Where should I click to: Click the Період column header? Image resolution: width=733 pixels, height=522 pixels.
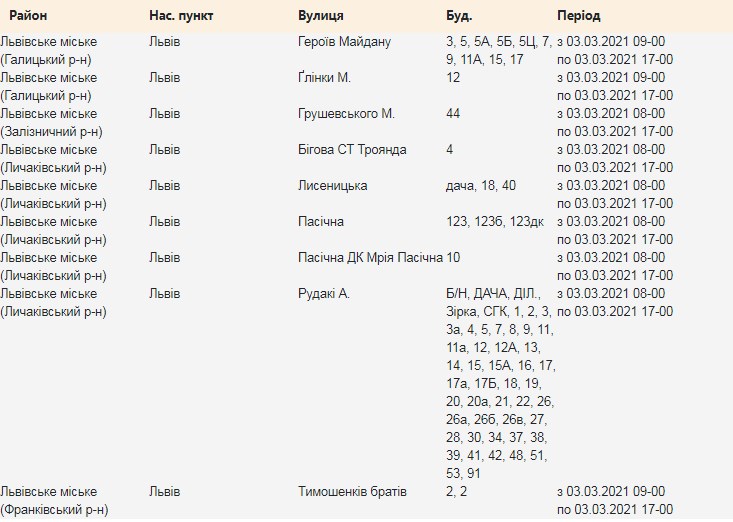pos(578,17)
